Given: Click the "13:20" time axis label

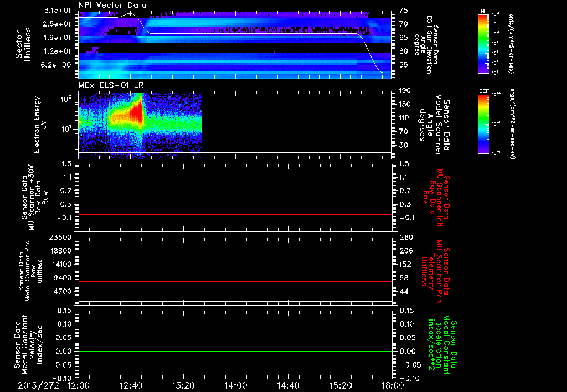Looking at the screenshot, I should click(183, 385).
